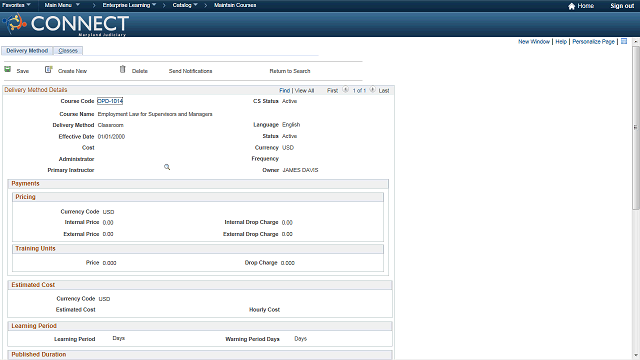The image size is (640, 360).
Task: Open the Favorites dropdown menu
Action: tap(16, 5)
